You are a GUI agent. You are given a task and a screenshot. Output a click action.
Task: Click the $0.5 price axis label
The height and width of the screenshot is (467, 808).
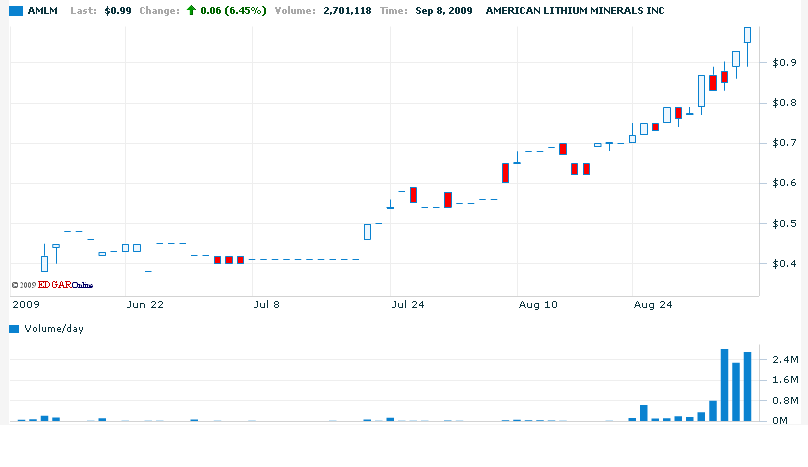coord(784,224)
